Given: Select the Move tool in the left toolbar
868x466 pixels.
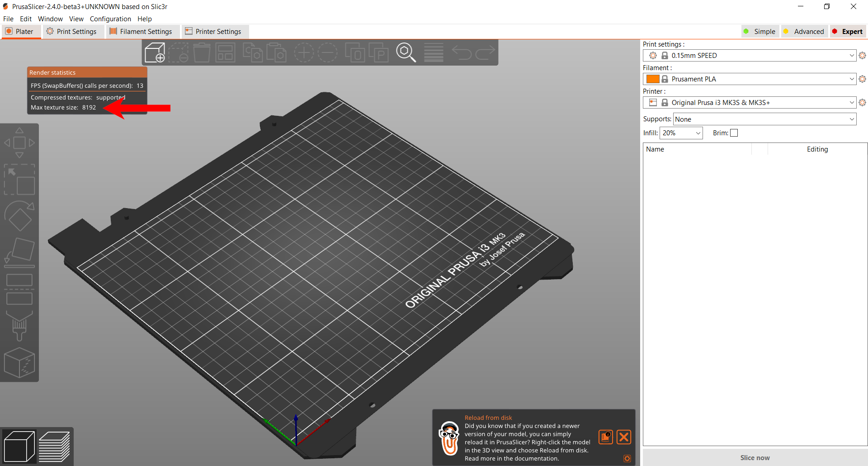Looking at the screenshot, I should (x=19, y=143).
